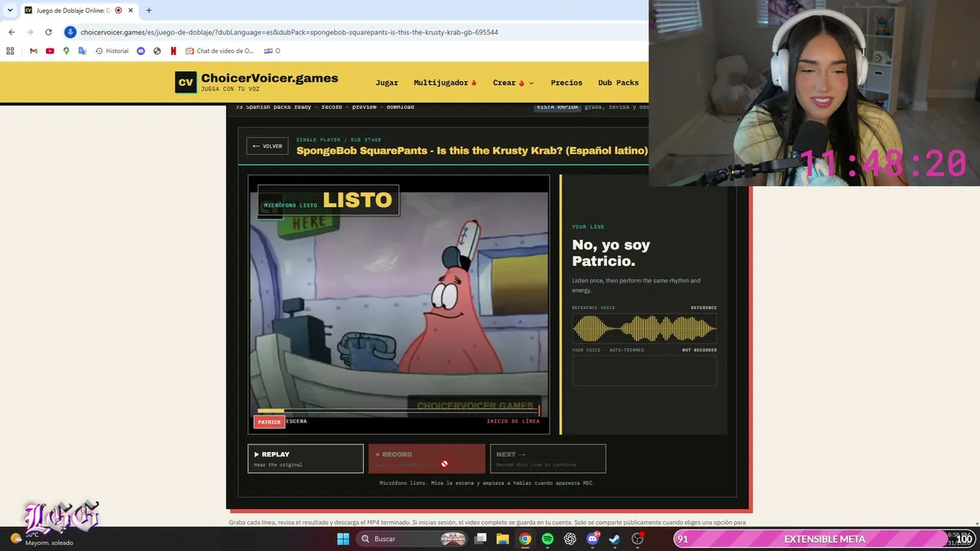The height and width of the screenshot is (551, 980).
Task: Open the Chrome apps grid shortcut
Action: click(10, 51)
